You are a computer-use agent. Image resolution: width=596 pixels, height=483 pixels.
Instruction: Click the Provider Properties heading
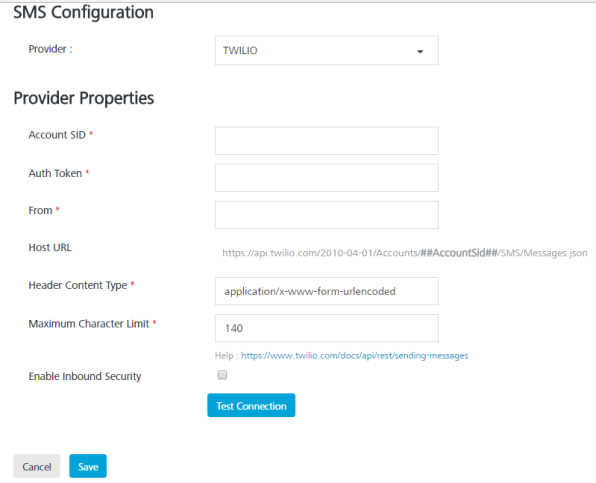point(84,98)
